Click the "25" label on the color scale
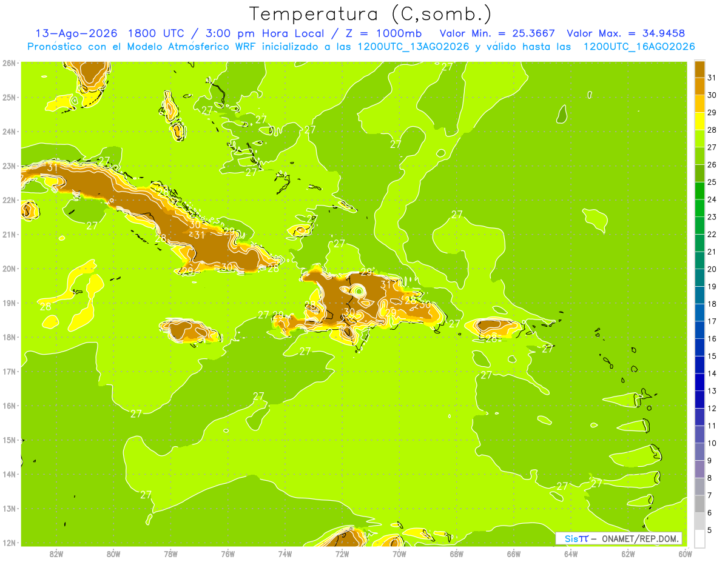The height and width of the screenshot is (562, 728). [712, 182]
